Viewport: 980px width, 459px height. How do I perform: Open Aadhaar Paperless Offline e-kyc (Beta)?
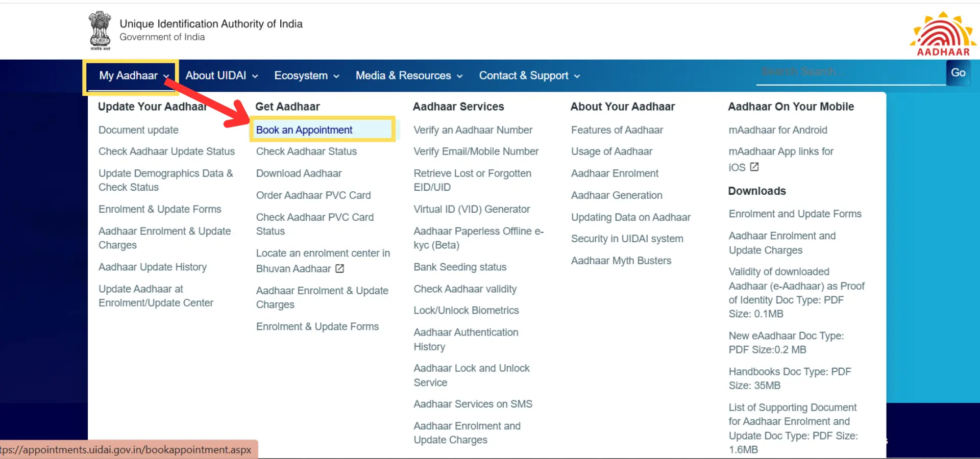tap(479, 238)
